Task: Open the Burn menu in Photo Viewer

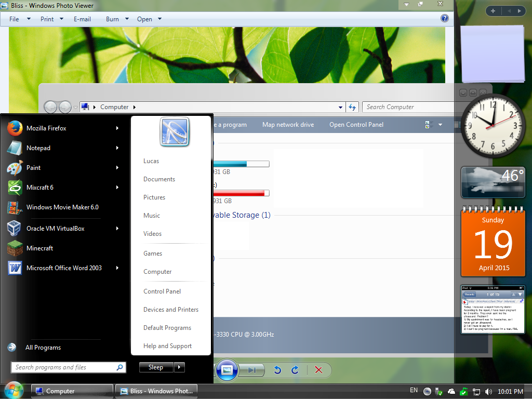Action: (117, 19)
